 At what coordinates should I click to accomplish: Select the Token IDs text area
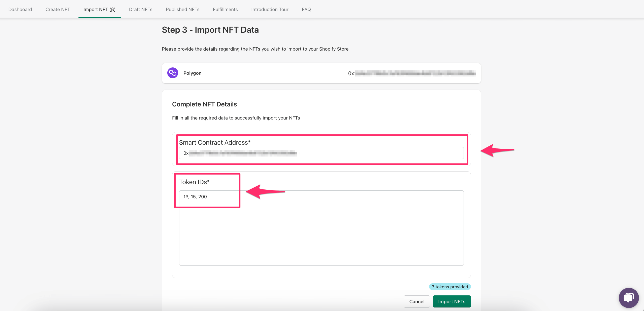point(321,228)
